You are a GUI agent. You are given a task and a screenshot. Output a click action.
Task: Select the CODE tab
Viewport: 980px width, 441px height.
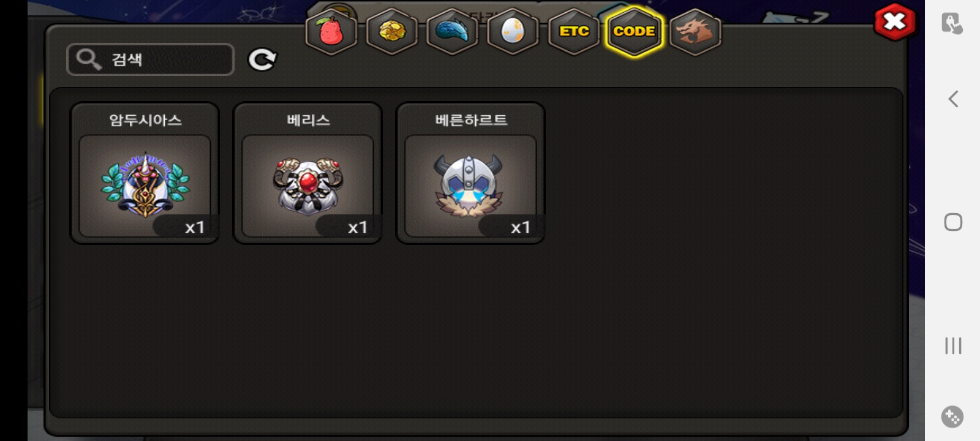click(635, 31)
